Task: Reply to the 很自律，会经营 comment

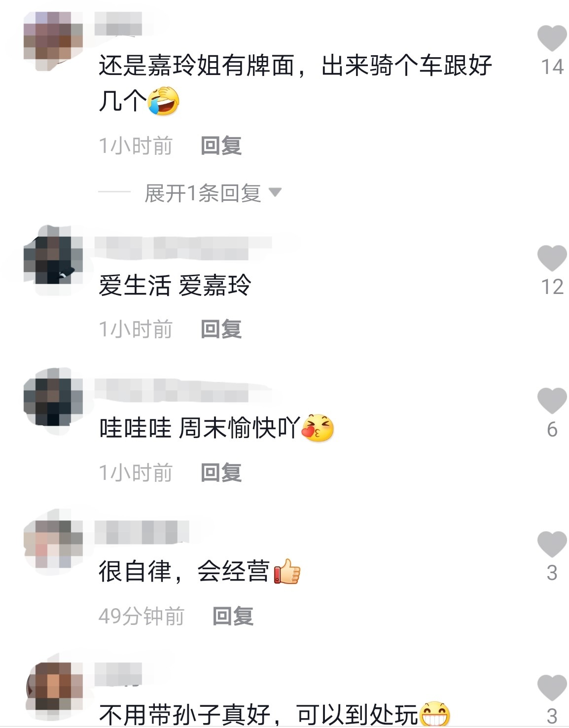Action: coord(233,616)
